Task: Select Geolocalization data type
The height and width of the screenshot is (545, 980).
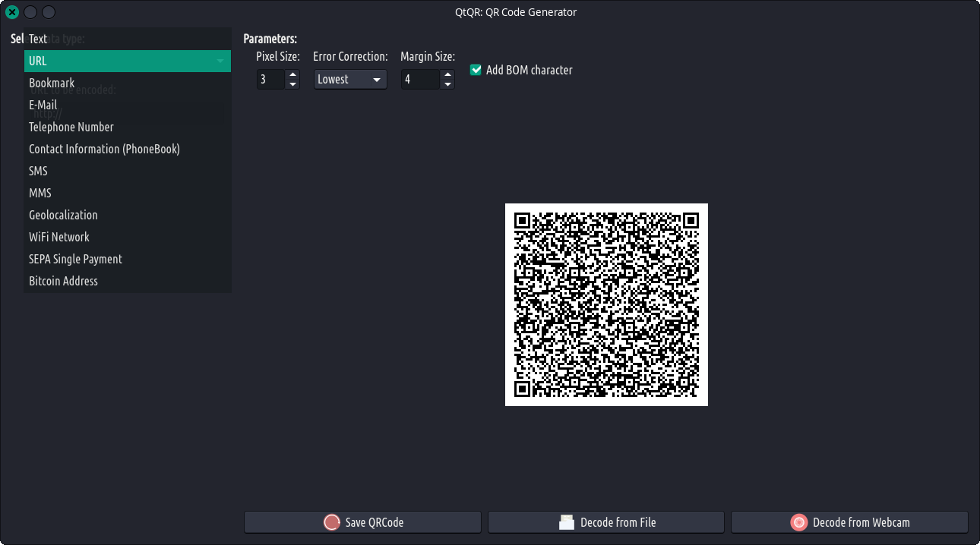Action: click(x=63, y=215)
